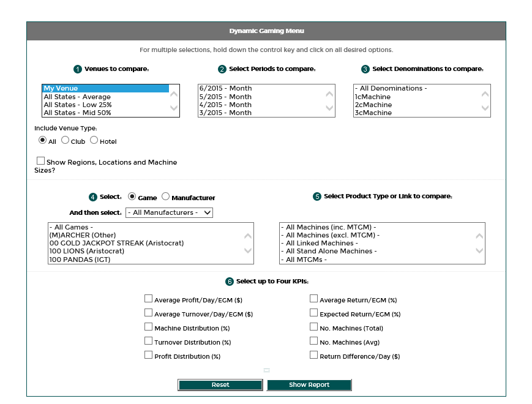Select '- All Stand Alone Machines -' option
The image size is (532, 404).
(x=377, y=252)
